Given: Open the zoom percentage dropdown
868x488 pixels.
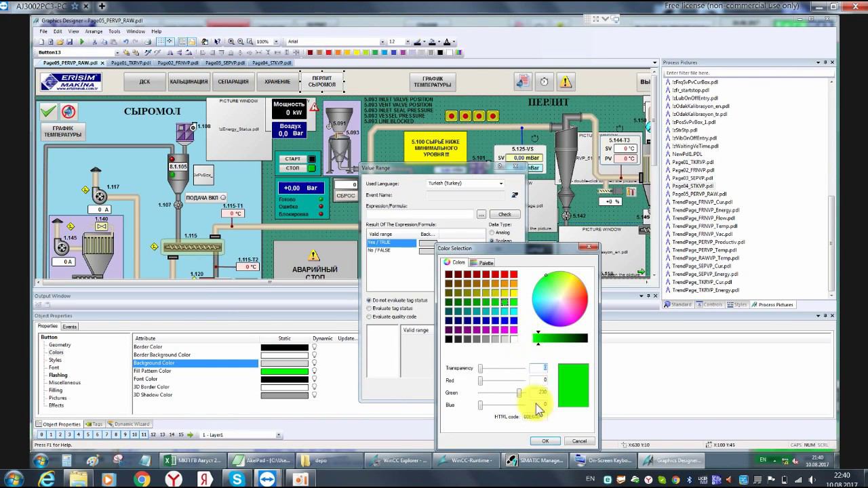Looking at the screenshot, I should pos(276,41).
